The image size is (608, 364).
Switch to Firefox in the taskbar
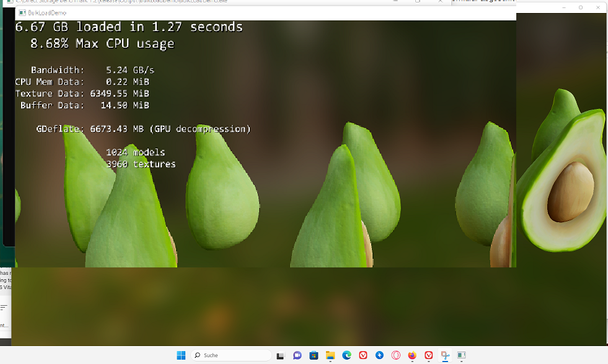pyautogui.click(x=412, y=355)
